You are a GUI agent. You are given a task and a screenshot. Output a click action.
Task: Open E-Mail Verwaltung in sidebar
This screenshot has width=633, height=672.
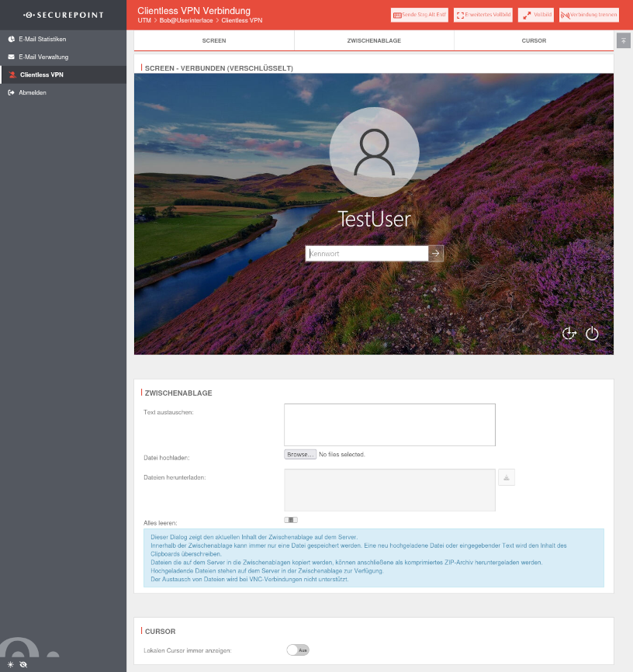pyautogui.click(x=43, y=57)
